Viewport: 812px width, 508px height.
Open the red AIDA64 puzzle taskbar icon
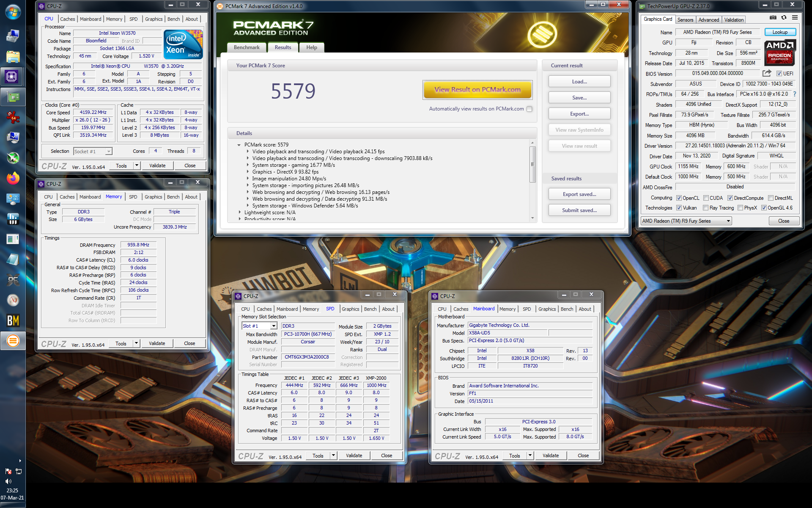point(13,117)
